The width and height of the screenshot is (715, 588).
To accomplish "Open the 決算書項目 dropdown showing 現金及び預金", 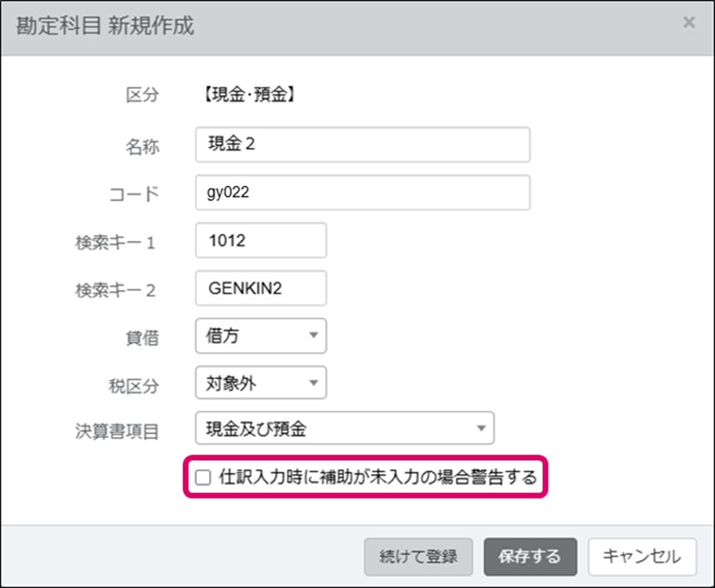I will [x=345, y=429].
